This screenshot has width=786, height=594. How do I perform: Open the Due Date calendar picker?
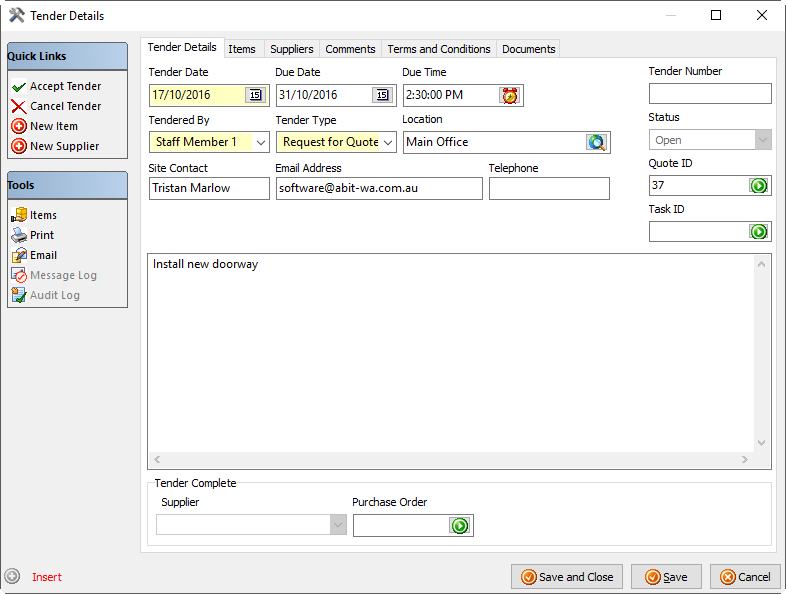click(x=382, y=95)
